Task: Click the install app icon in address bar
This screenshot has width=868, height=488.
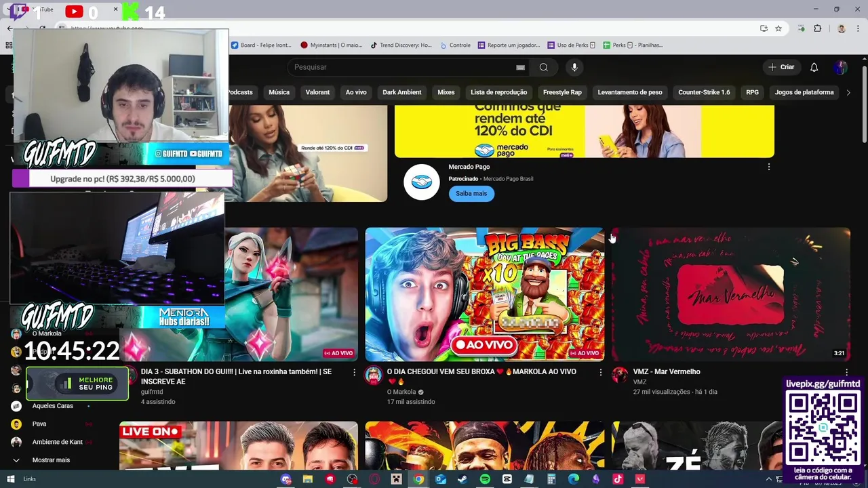Action: (764, 28)
